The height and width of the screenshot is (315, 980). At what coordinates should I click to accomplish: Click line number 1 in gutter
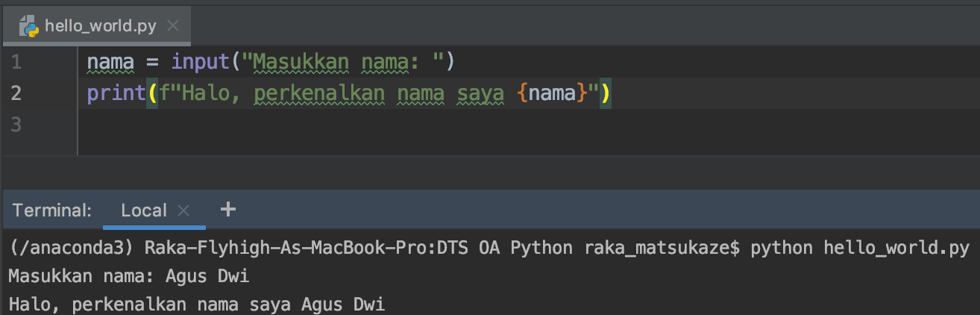click(16, 61)
